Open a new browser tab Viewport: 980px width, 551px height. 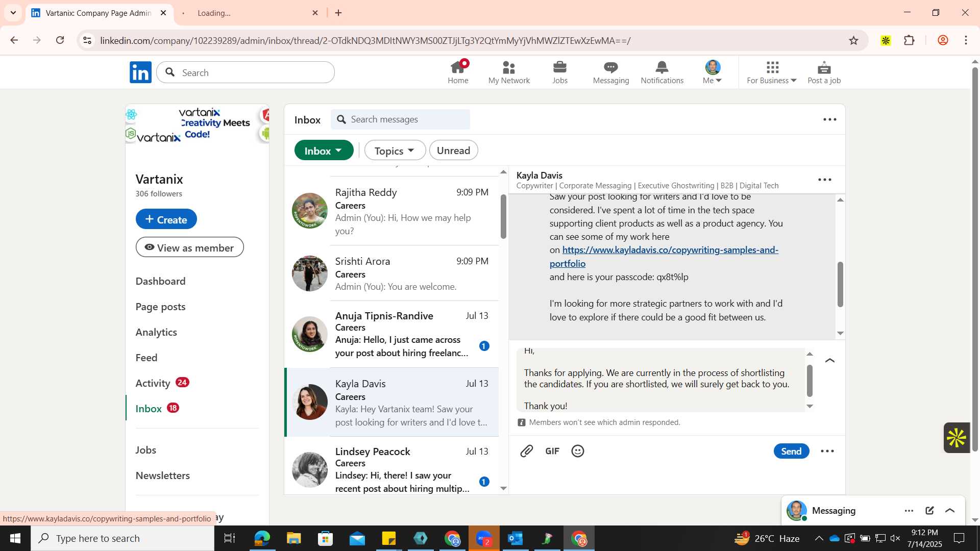click(x=338, y=13)
